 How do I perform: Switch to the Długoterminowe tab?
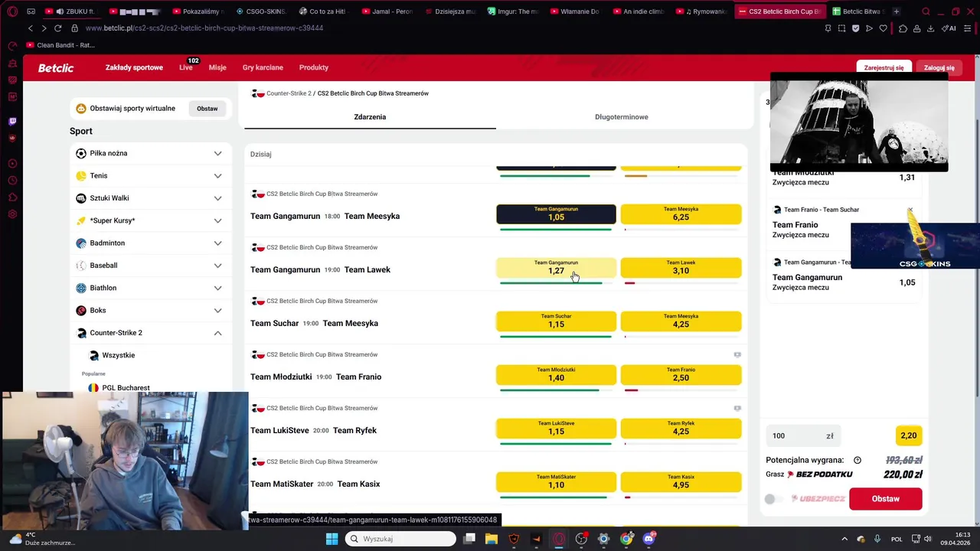click(622, 117)
